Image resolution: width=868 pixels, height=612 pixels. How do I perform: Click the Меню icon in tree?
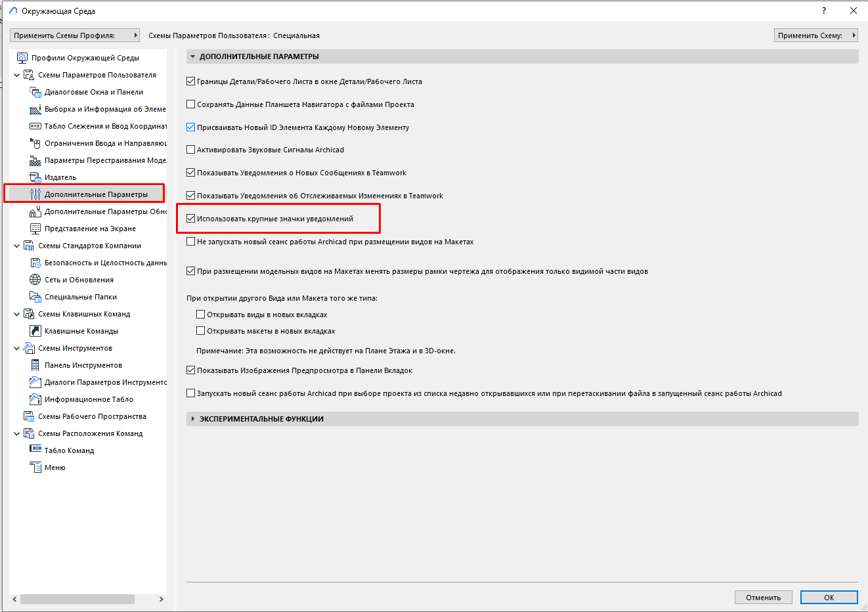point(35,468)
